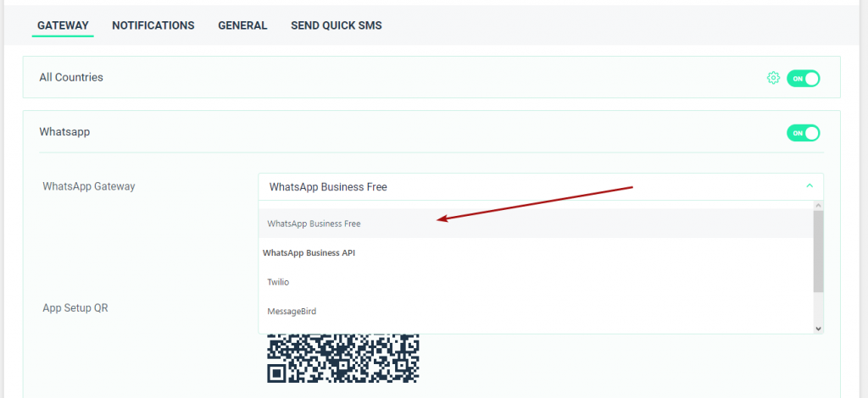Select Twilio from the gateway list
The image size is (868, 398).
tap(278, 282)
